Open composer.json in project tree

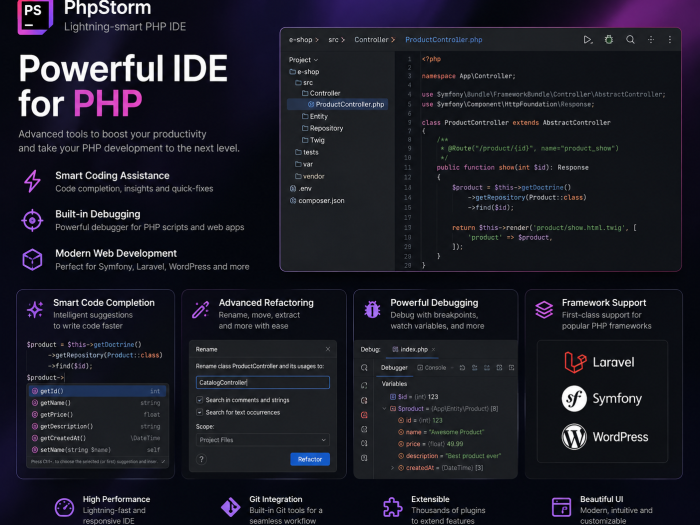pyautogui.click(x=317, y=200)
